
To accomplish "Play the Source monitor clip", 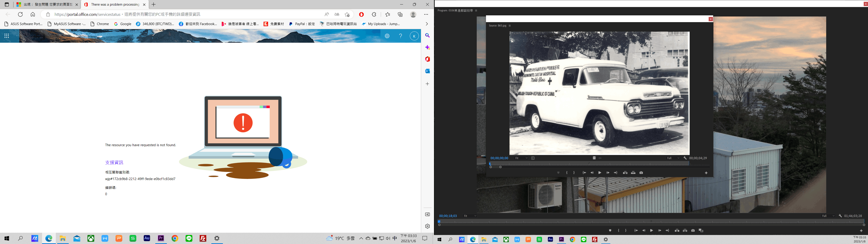I will (600, 173).
